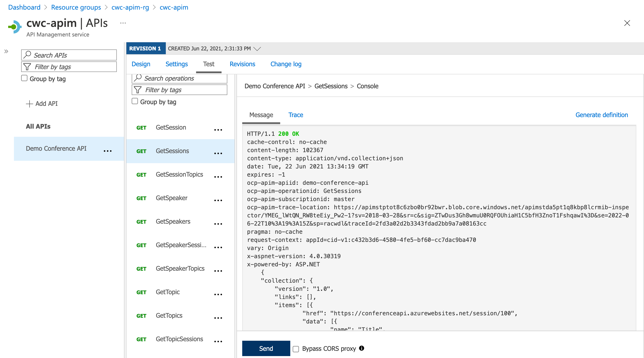
Task: Collapse the left navigation using the double chevron
Action: (6, 51)
